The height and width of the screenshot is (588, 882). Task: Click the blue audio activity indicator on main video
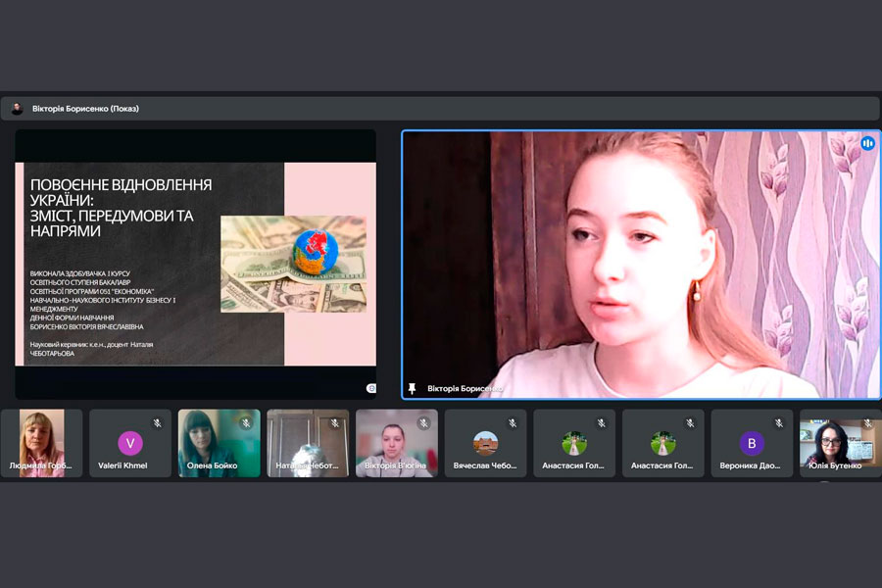point(867,143)
